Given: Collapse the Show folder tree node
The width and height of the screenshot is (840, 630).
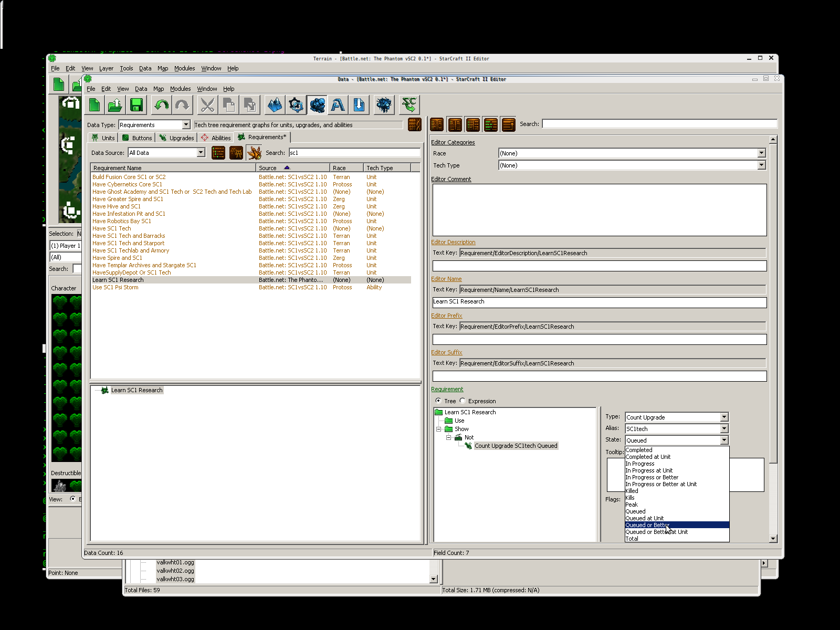Looking at the screenshot, I should 439,429.
